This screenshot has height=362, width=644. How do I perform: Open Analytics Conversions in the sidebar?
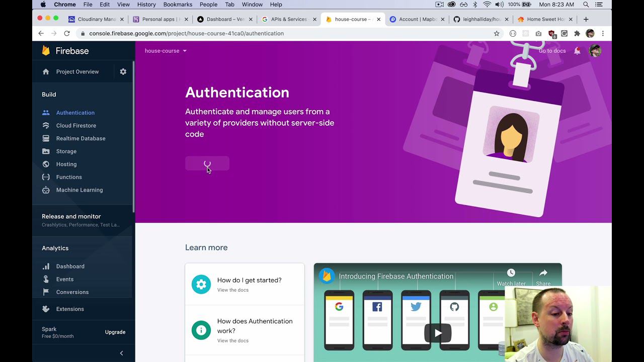(x=72, y=292)
